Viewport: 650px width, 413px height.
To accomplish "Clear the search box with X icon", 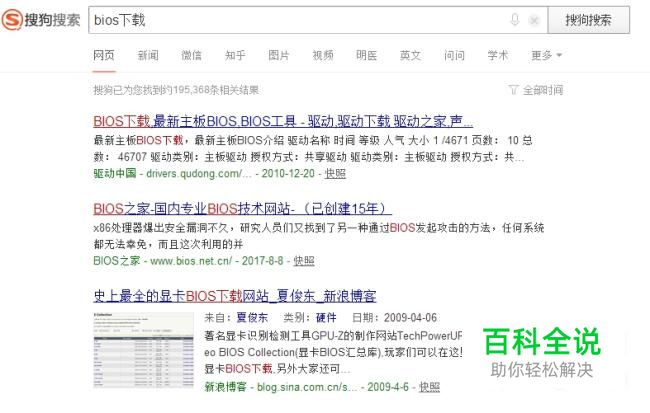I will [535, 20].
